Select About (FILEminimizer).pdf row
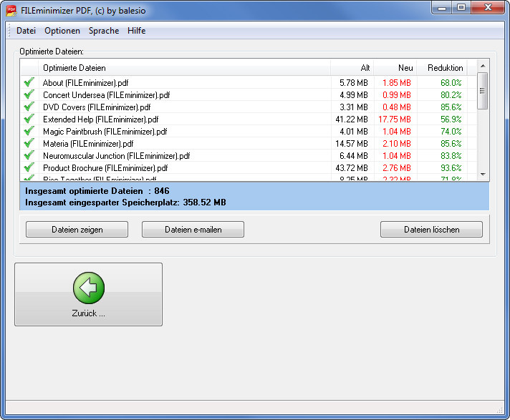The height and width of the screenshot is (420, 510). click(x=249, y=82)
